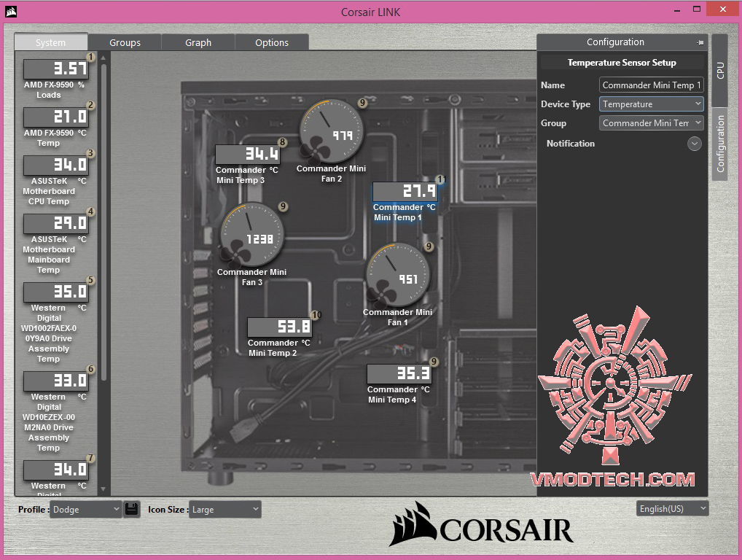Image resolution: width=742 pixels, height=560 pixels.
Task: Switch to the Graph tab
Action: 198,42
